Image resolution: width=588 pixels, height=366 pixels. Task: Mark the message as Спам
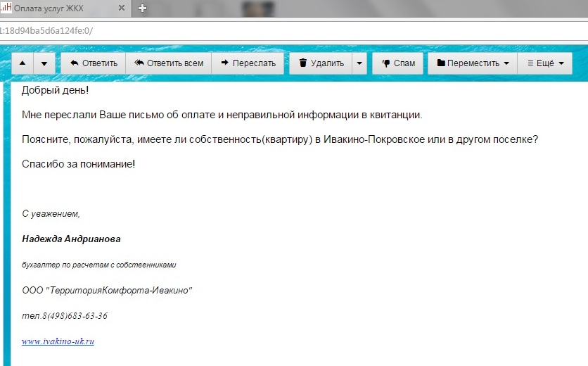[398, 63]
